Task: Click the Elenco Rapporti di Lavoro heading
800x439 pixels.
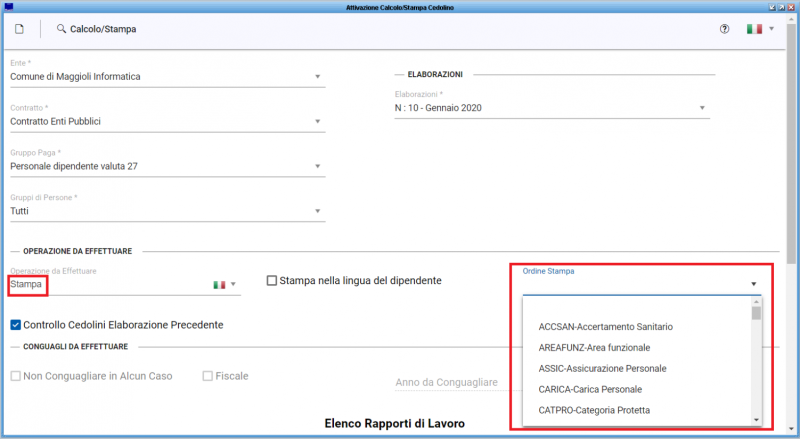Action: coord(394,424)
